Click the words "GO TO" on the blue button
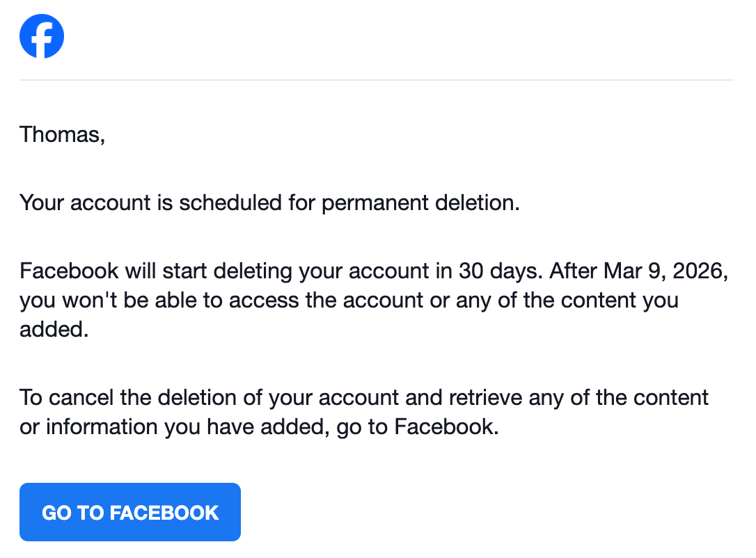The height and width of the screenshot is (558, 756). 72,513
